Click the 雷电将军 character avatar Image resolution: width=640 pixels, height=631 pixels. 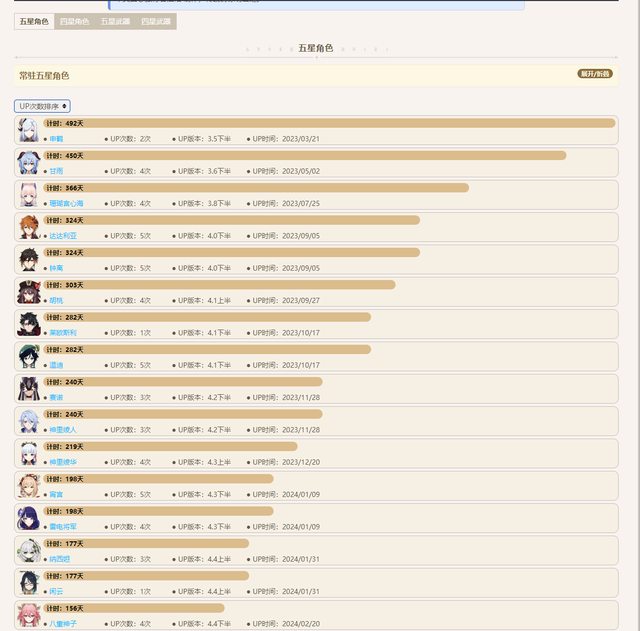coord(28,518)
